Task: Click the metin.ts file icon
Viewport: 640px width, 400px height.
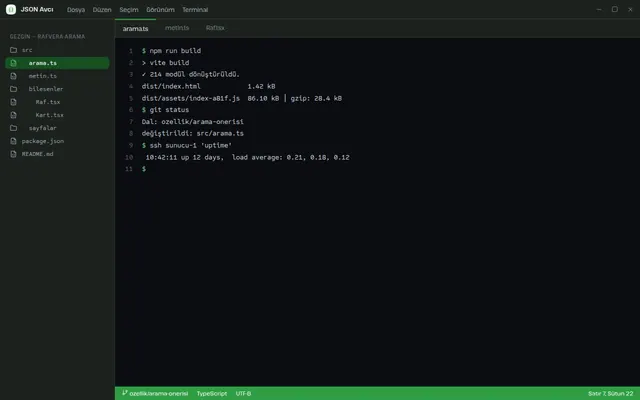Action: [13, 76]
